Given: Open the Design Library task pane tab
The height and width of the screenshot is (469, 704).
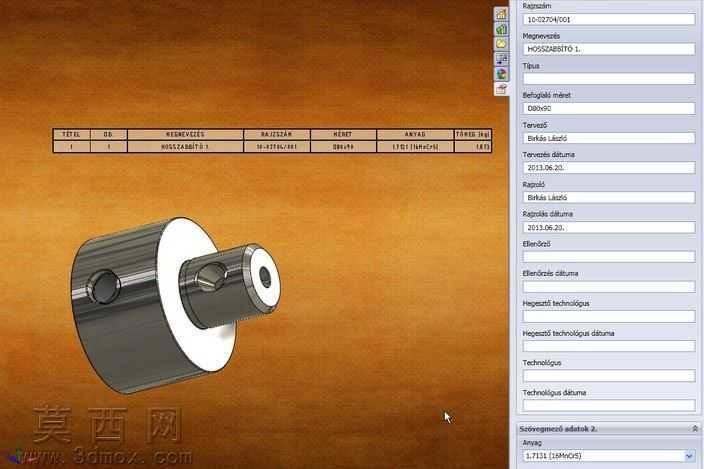Looking at the screenshot, I should tap(502, 29).
